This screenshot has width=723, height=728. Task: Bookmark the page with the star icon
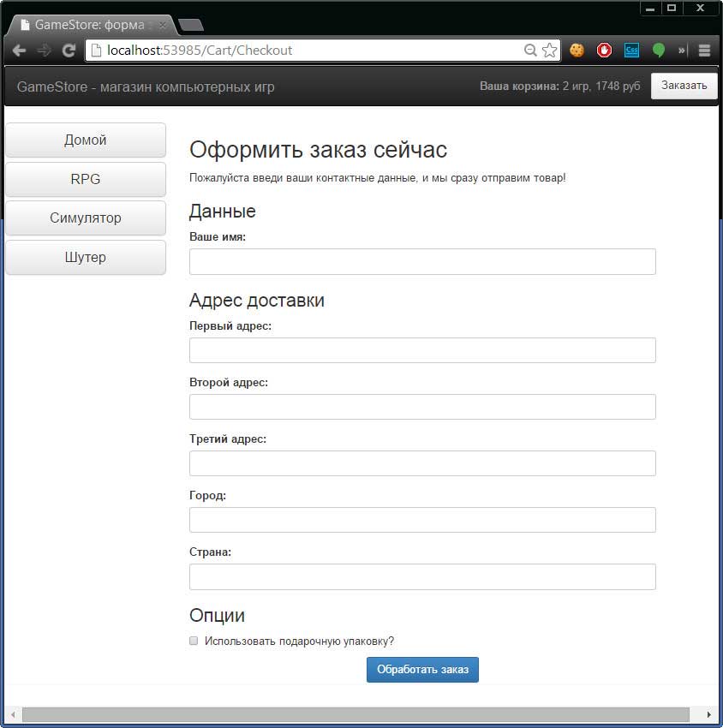pyautogui.click(x=549, y=51)
